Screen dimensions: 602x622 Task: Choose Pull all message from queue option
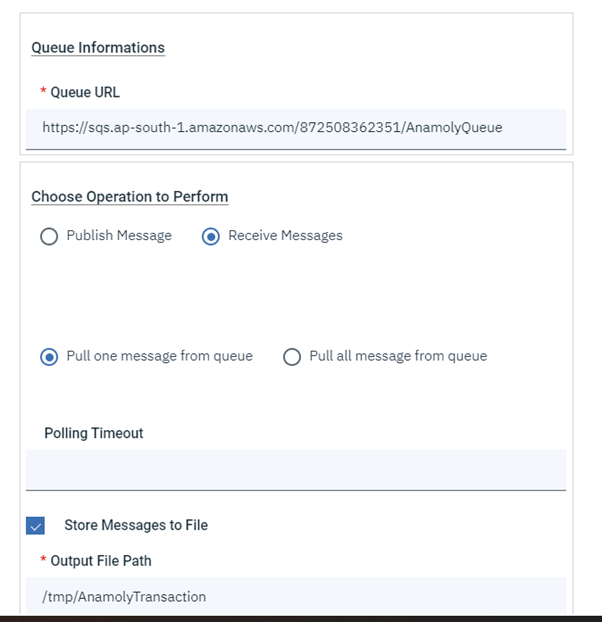pos(292,357)
